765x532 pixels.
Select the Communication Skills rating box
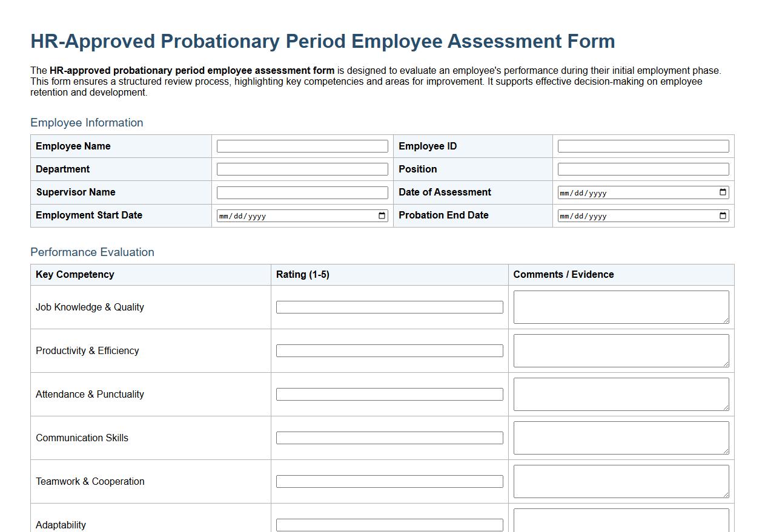tap(389, 438)
